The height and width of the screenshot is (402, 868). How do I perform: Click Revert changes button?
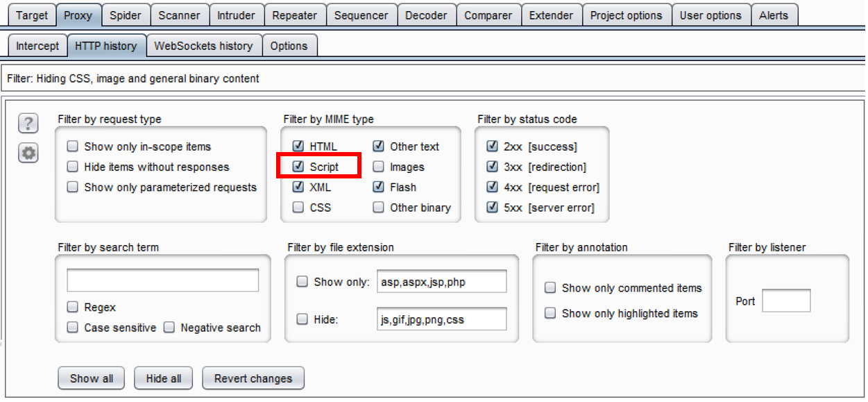[x=253, y=379]
